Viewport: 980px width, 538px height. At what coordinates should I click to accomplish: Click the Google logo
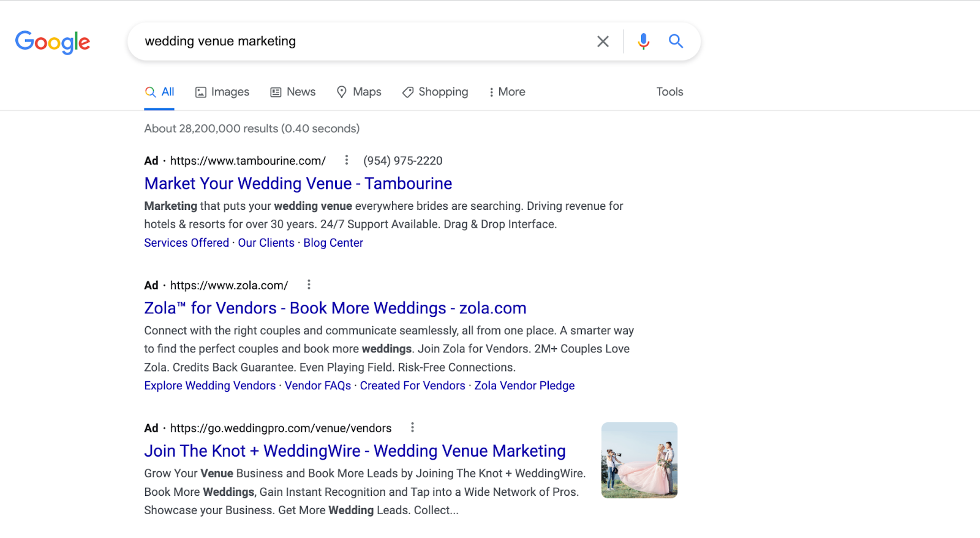(53, 42)
